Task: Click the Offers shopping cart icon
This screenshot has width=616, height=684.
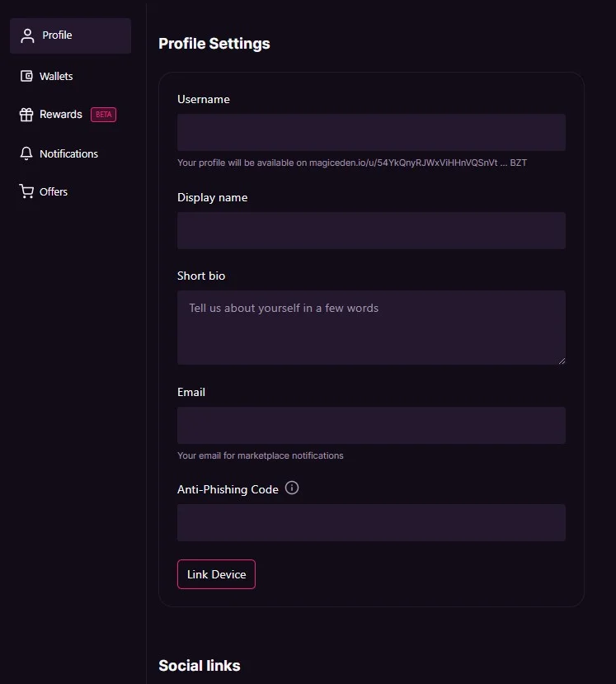Action: coord(26,191)
